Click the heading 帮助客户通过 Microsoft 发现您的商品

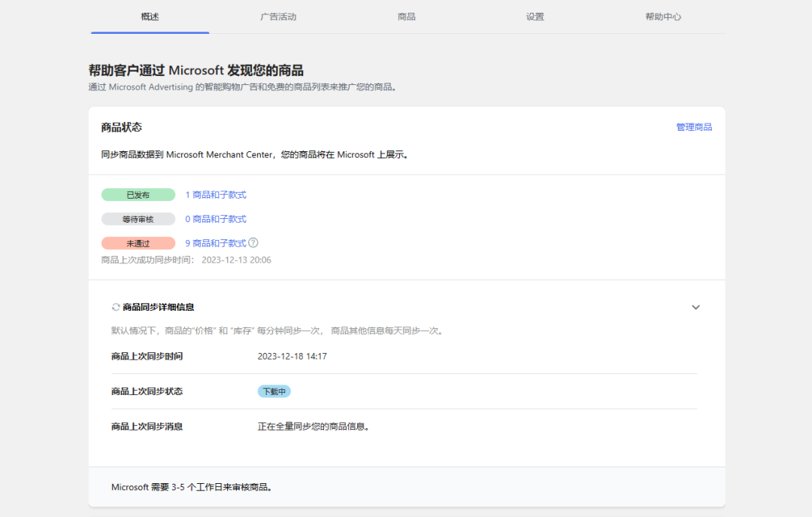196,70
